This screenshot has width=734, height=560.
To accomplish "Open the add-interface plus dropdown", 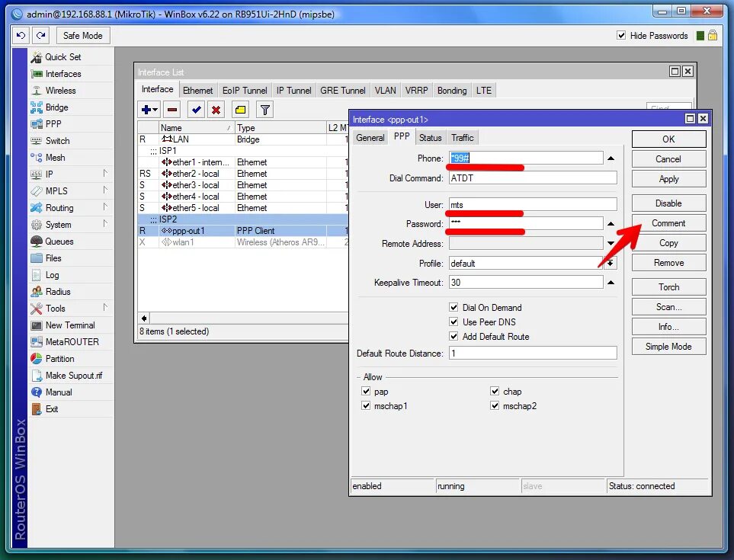I will (149, 110).
